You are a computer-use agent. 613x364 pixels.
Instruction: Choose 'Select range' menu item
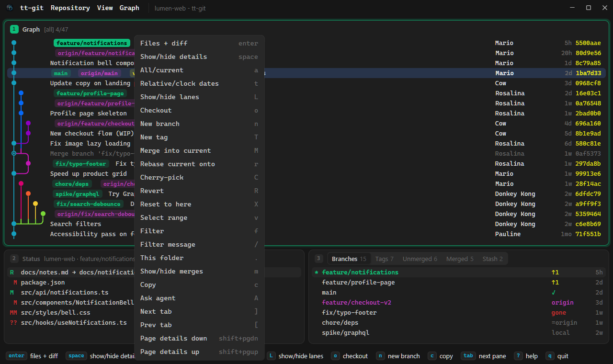pyautogui.click(x=199, y=217)
